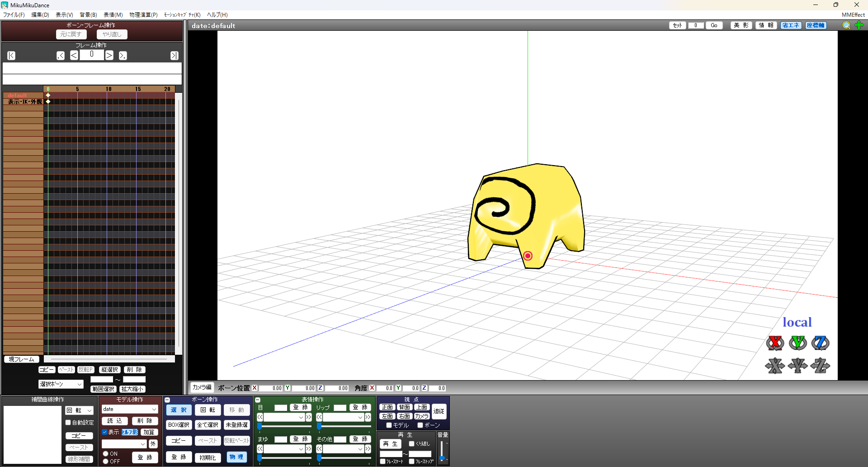
Task: Click the 正面 front view button
Action: (x=387, y=407)
